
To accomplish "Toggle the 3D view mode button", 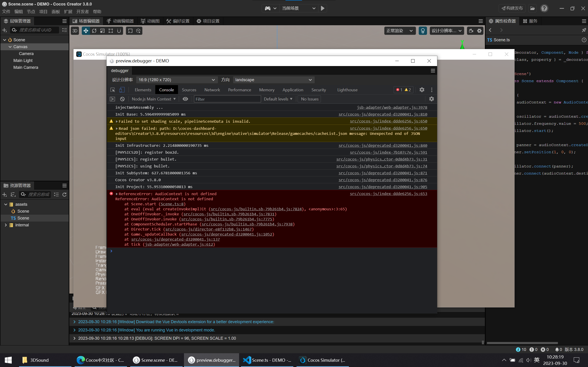I will coord(75,31).
